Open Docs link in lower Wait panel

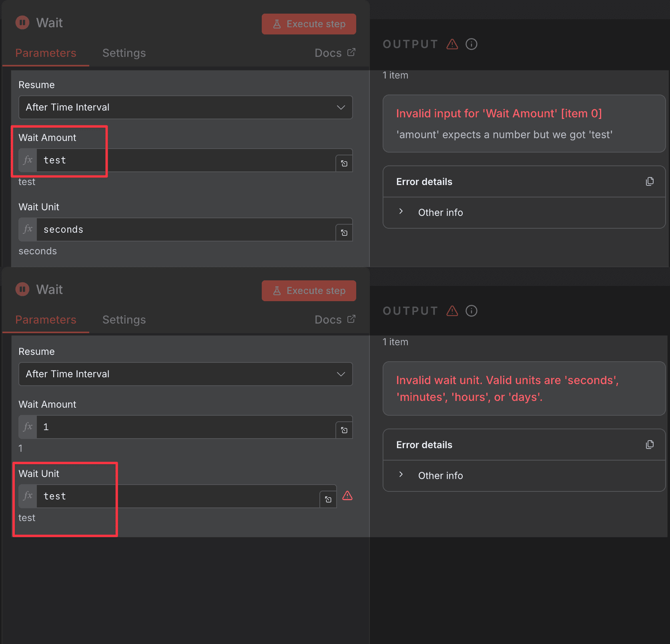(335, 320)
